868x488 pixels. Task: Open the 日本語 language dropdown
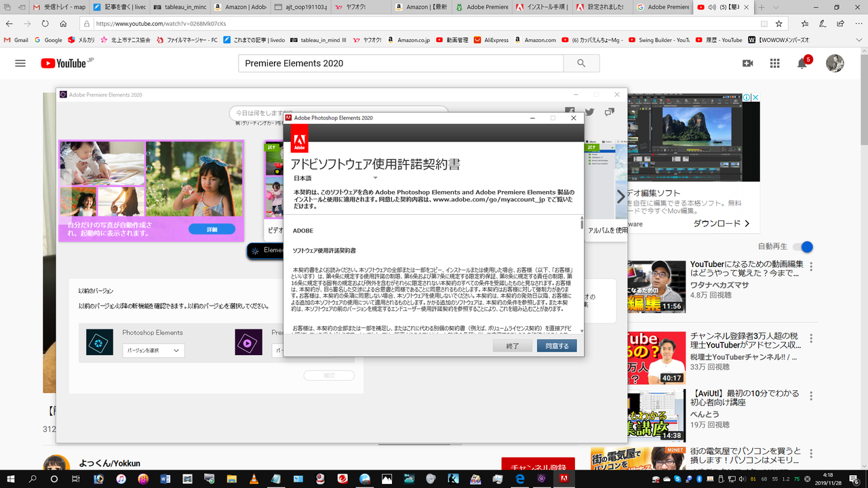(x=336, y=178)
